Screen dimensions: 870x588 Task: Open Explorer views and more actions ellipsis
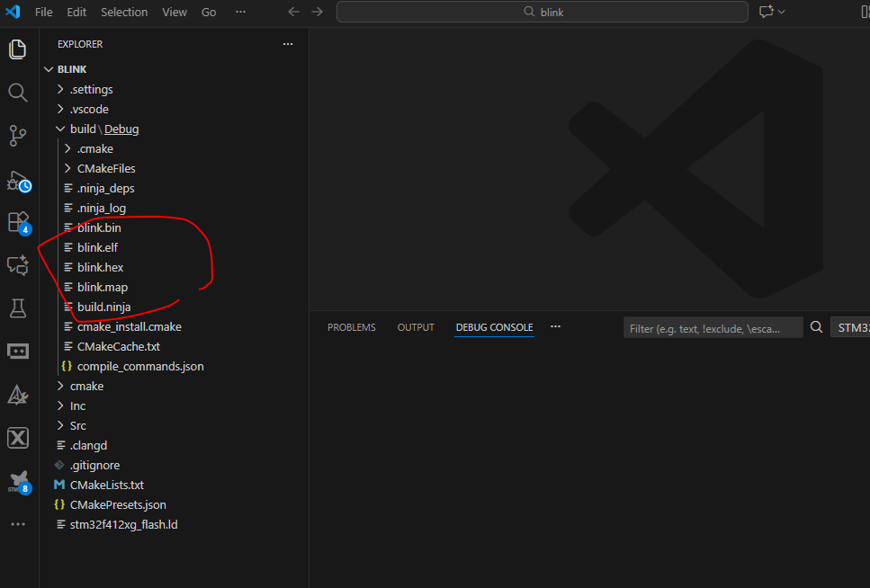coord(288,44)
